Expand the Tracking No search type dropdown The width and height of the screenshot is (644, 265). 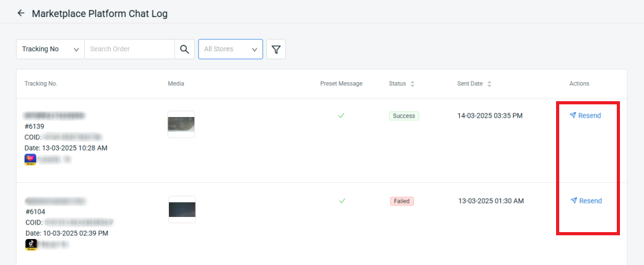pyautogui.click(x=50, y=49)
